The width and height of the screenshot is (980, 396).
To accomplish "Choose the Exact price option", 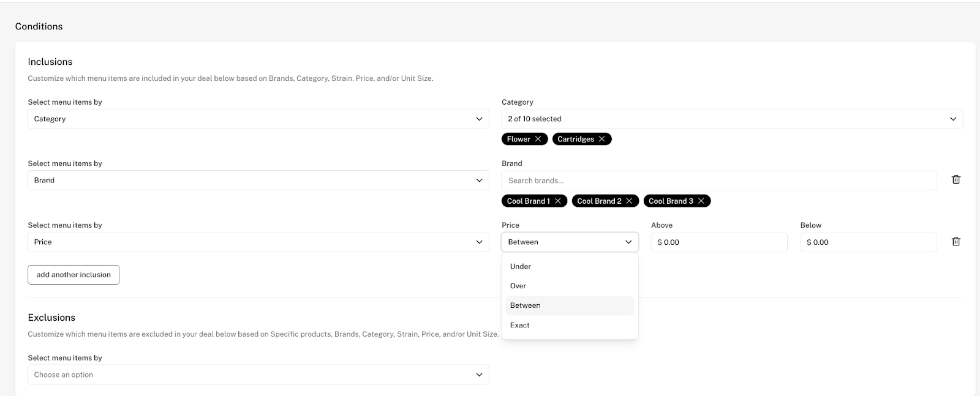I will [520, 325].
